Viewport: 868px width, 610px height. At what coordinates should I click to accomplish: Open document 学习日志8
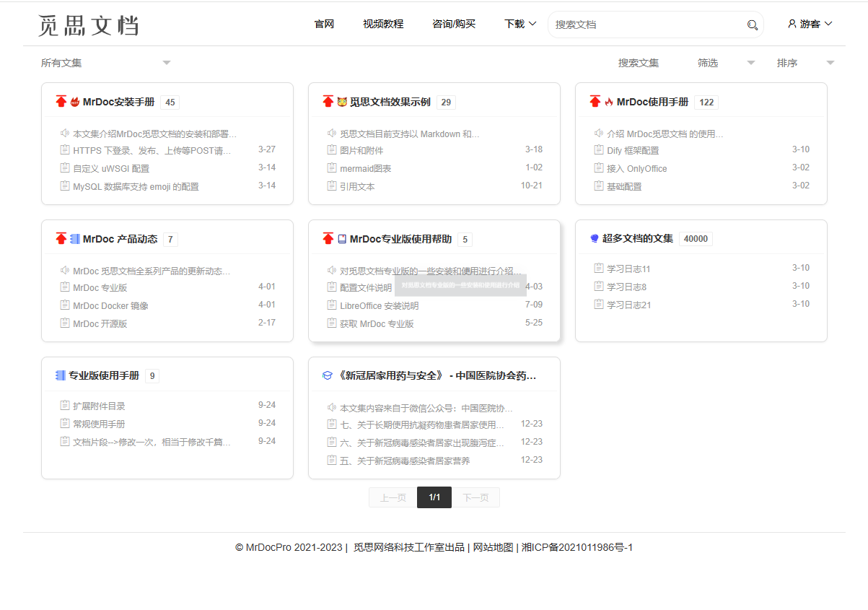(x=627, y=287)
